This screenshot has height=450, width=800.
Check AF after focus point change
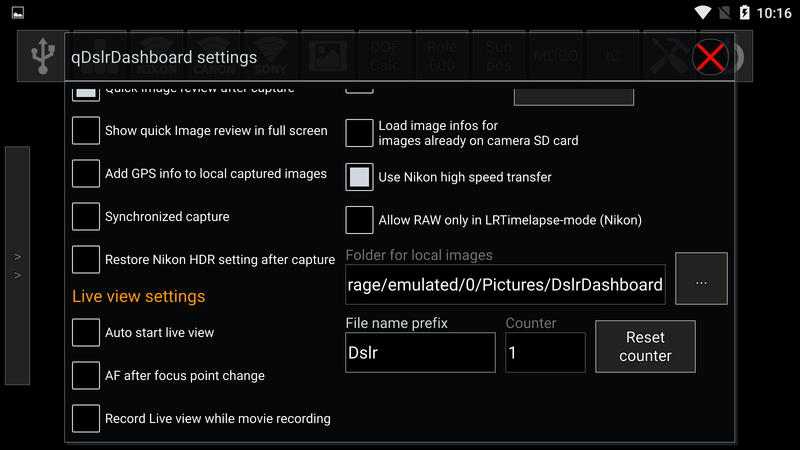point(86,376)
